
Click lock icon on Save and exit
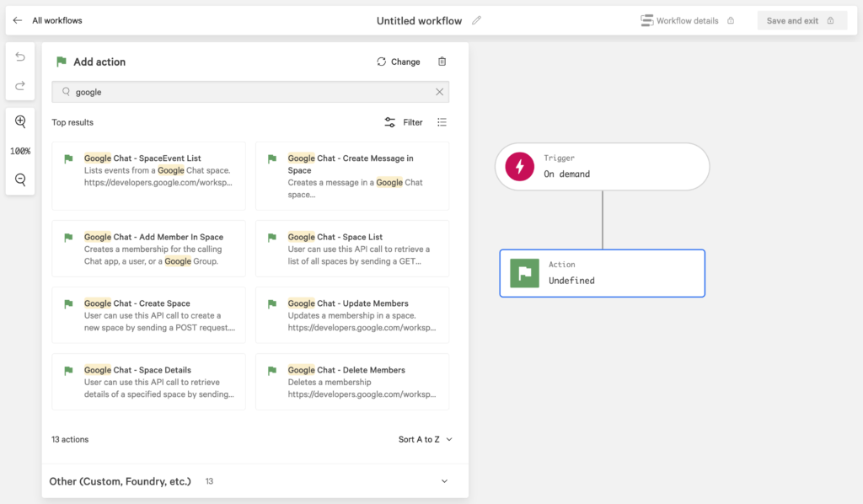830,20
